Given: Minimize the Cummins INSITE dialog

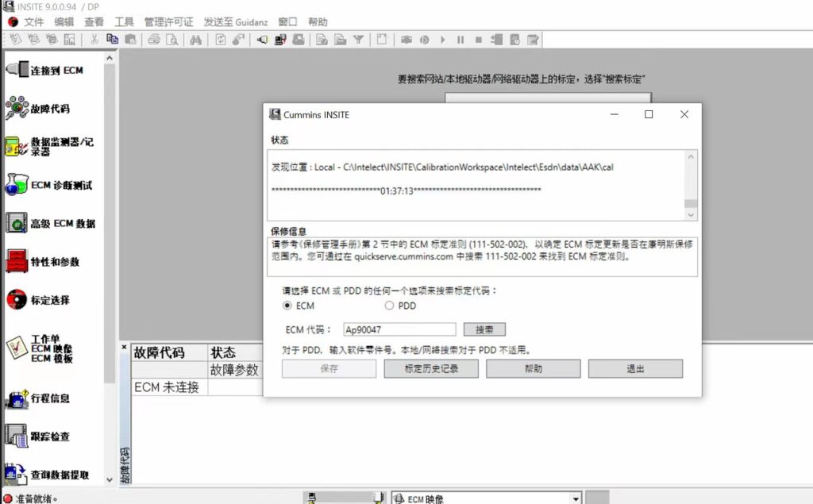Looking at the screenshot, I should (x=615, y=114).
